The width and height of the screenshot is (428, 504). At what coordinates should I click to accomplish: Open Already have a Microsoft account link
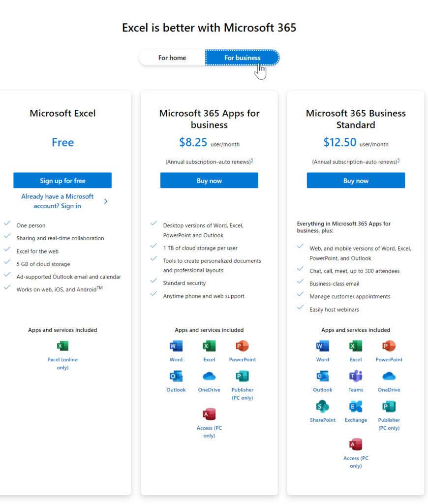(x=57, y=201)
